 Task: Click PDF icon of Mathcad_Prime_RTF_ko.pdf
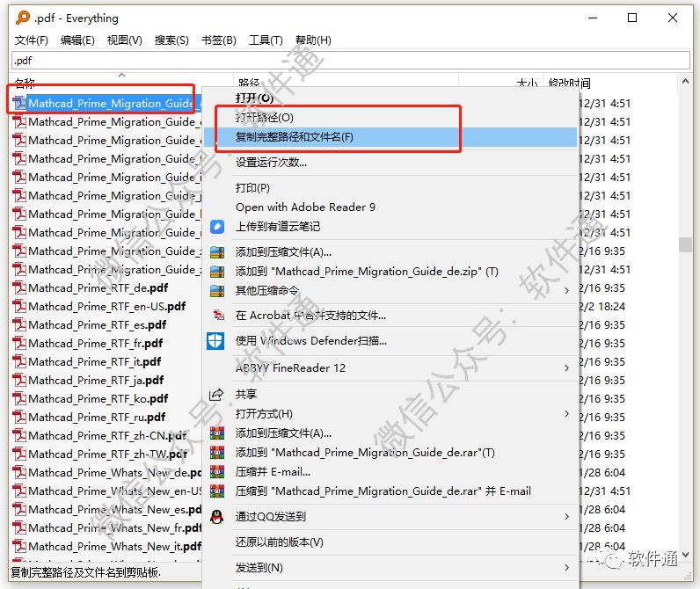click(19, 398)
